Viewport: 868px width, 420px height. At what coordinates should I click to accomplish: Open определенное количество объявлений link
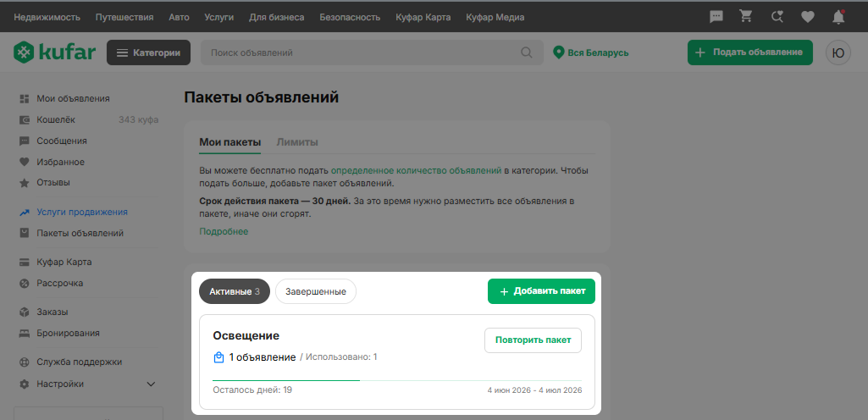pos(417,170)
